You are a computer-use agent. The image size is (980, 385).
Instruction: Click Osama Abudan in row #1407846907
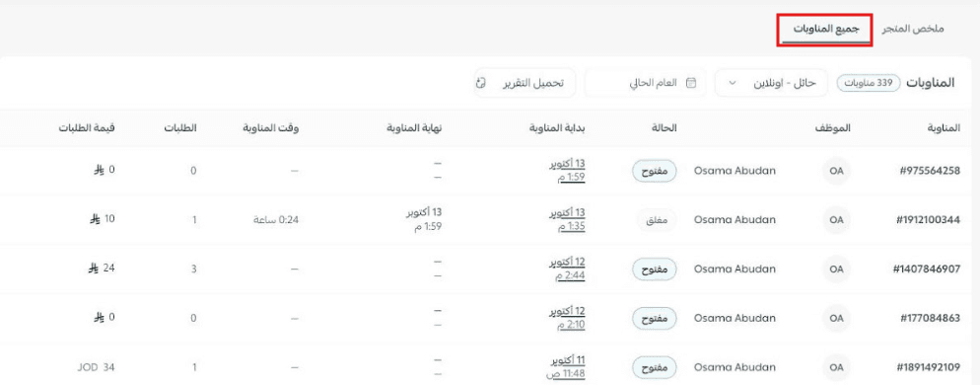pyautogui.click(x=735, y=269)
